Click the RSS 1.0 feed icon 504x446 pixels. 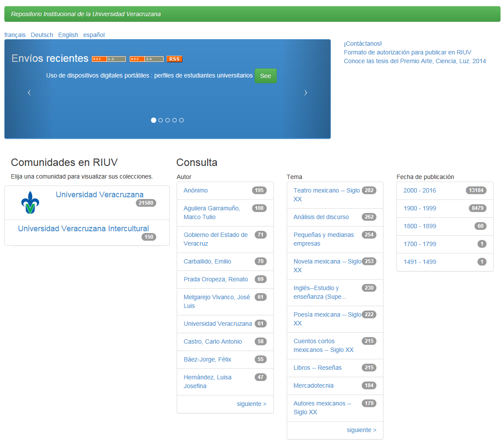pyautogui.click(x=108, y=59)
